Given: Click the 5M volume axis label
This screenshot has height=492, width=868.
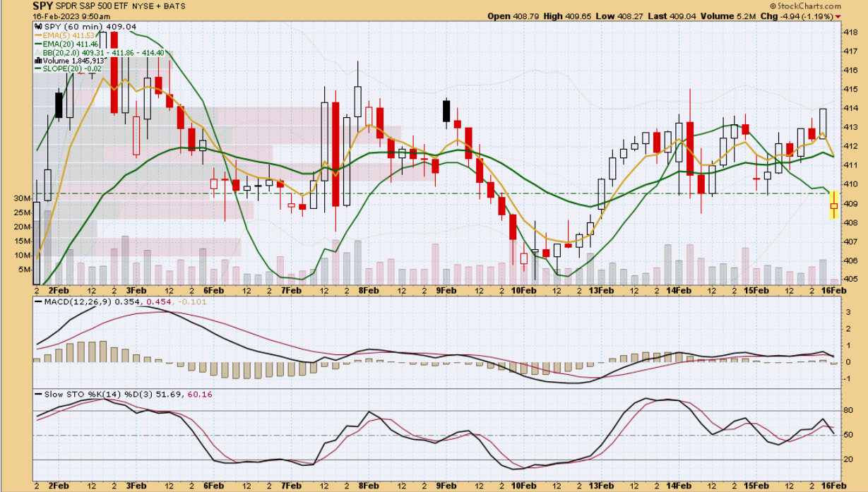Looking at the screenshot, I should click(x=25, y=270).
